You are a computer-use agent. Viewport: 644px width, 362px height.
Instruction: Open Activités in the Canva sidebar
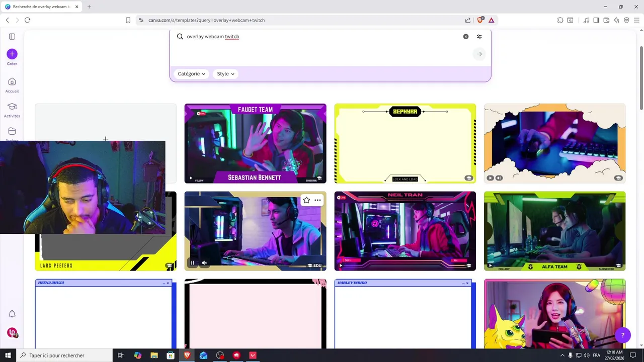point(12,110)
